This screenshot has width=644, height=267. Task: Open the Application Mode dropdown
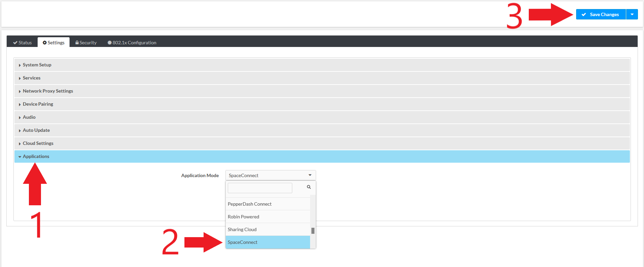click(x=270, y=175)
